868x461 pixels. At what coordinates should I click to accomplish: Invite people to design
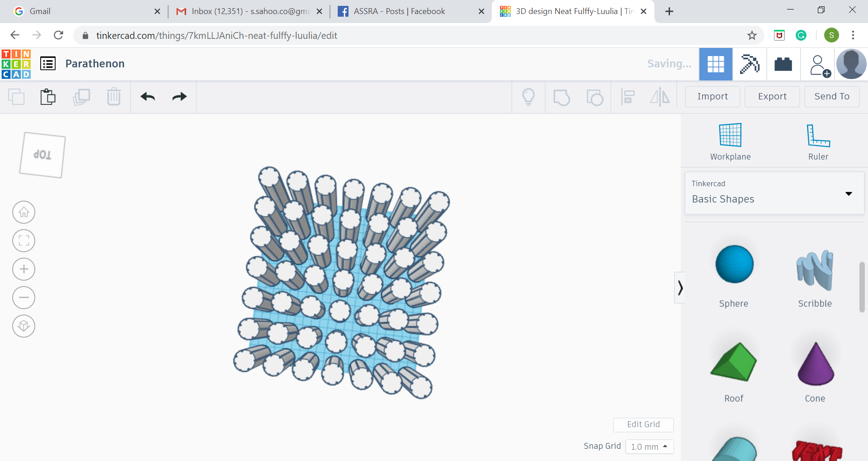(820, 66)
